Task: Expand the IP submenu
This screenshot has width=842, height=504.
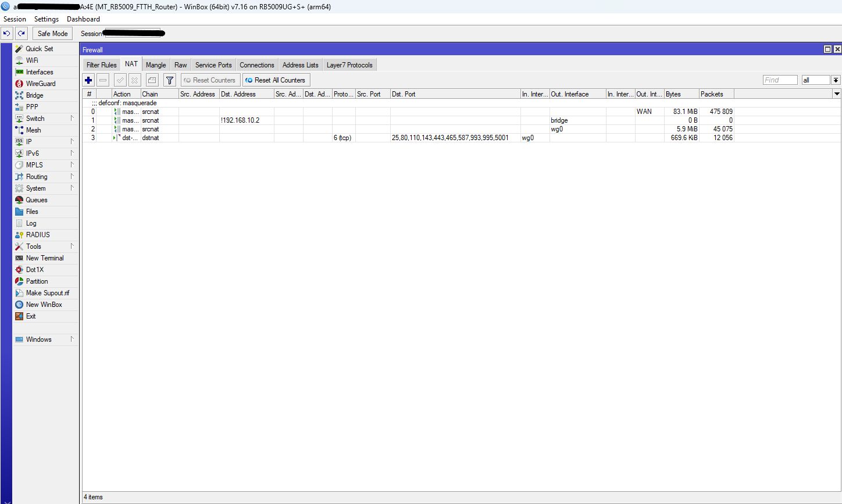Action: [72, 142]
